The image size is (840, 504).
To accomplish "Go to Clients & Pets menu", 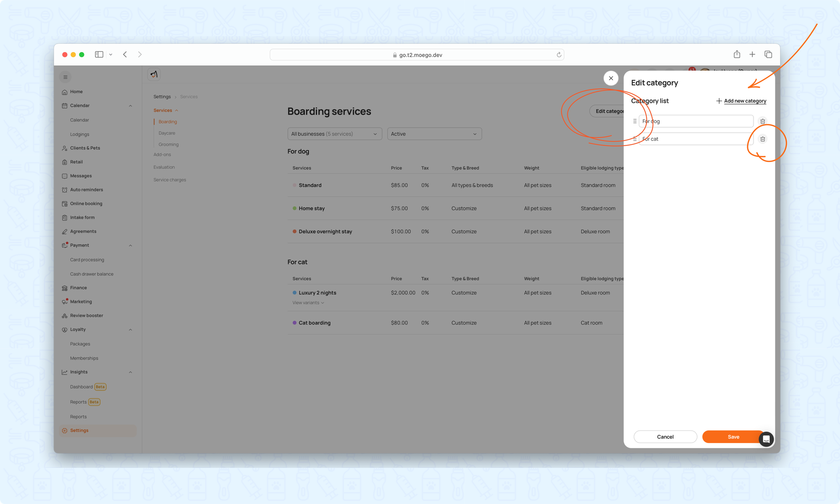I will [85, 148].
